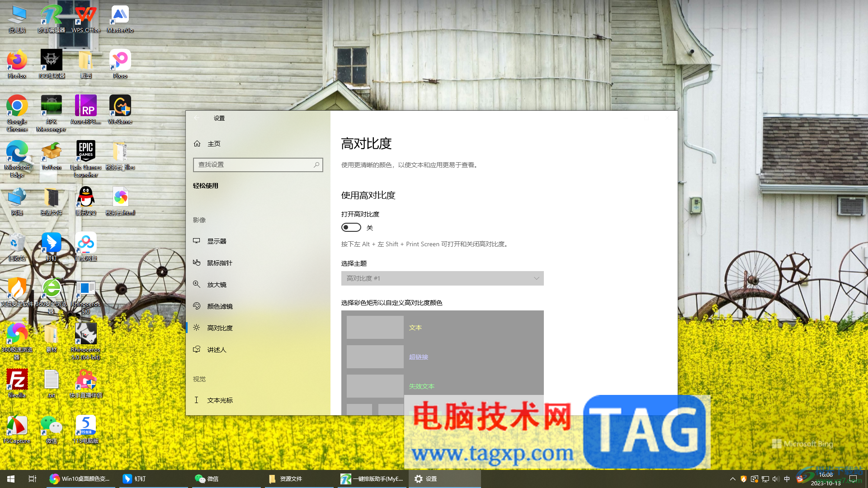Viewport: 868px width, 488px height.
Task: Click search 查找设置 input field
Action: (258, 164)
